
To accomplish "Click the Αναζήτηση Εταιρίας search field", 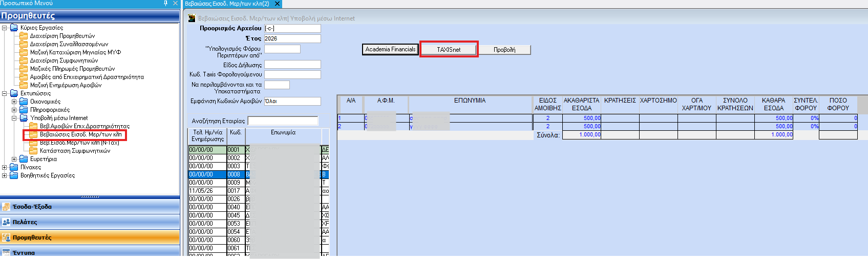I will coord(283,121).
